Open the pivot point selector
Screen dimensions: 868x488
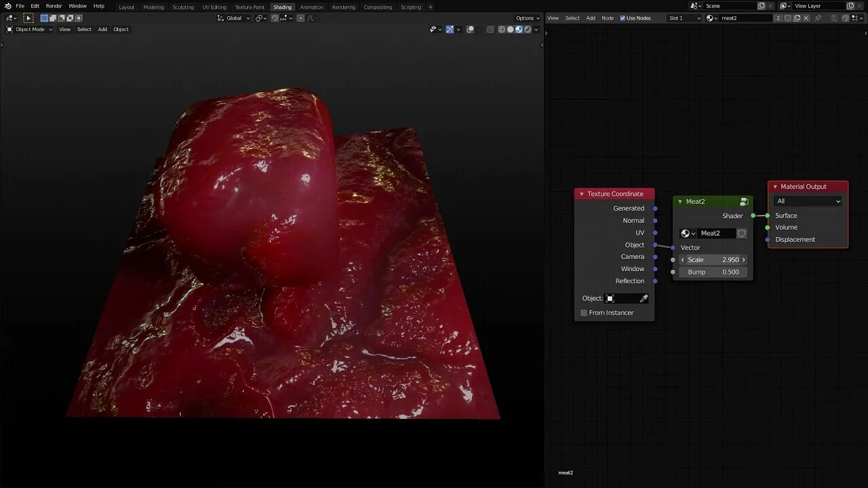[260, 18]
